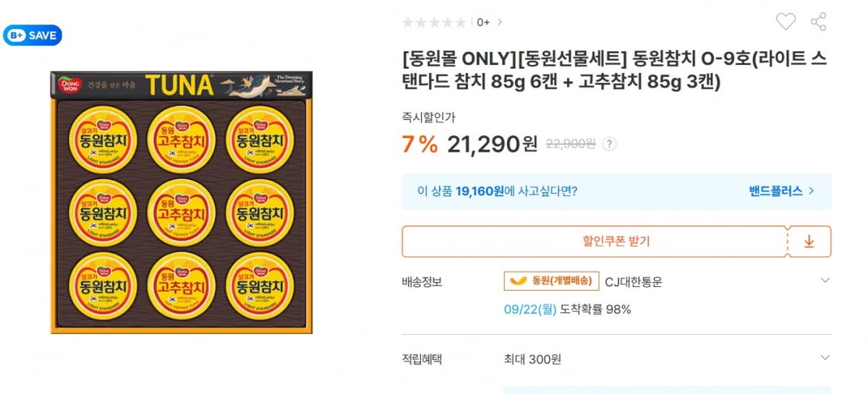868x394 pixels.
Task: Add product to wishlist with heart icon
Action: pyautogui.click(x=786, y=22)
